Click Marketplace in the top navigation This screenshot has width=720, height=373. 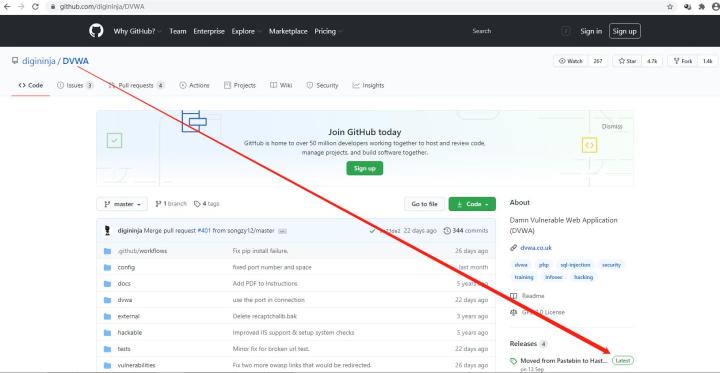(x=288, y=31)
